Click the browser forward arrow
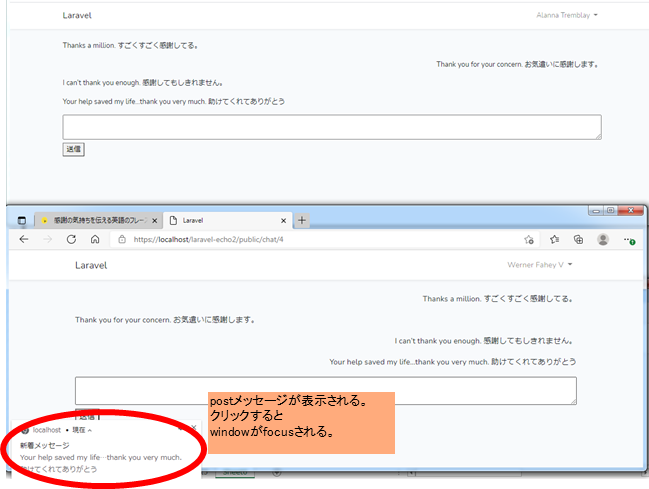 [48, 239]
